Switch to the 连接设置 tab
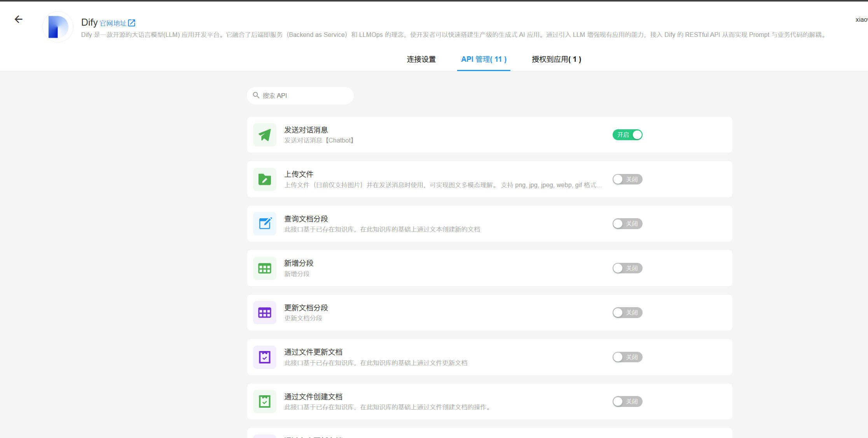 click(421, 59)
